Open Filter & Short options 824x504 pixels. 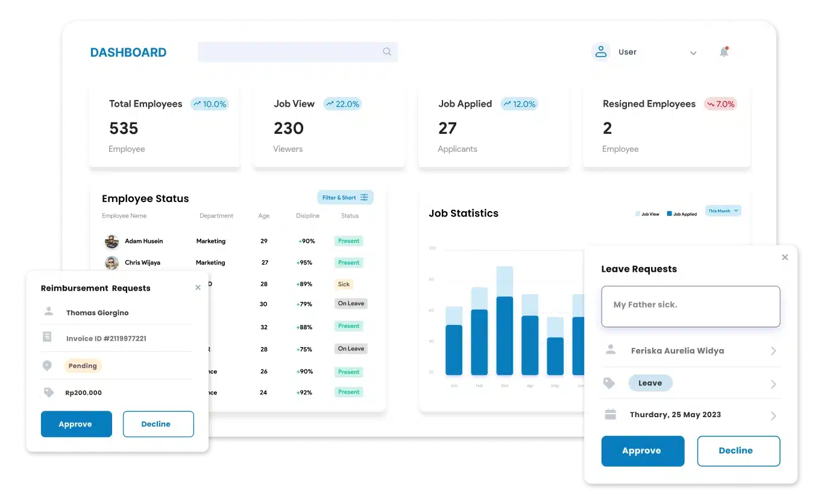pos(345,198)
